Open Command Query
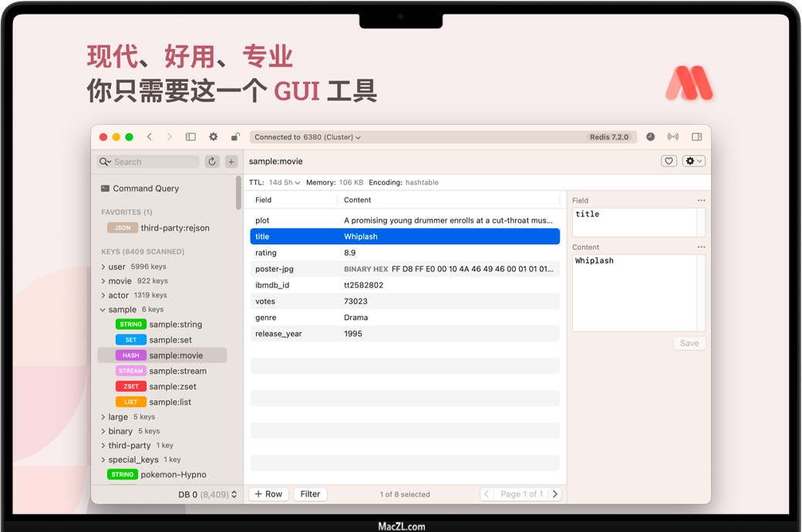The width and height of the screenshot is (802, 532). coord(140,188)
